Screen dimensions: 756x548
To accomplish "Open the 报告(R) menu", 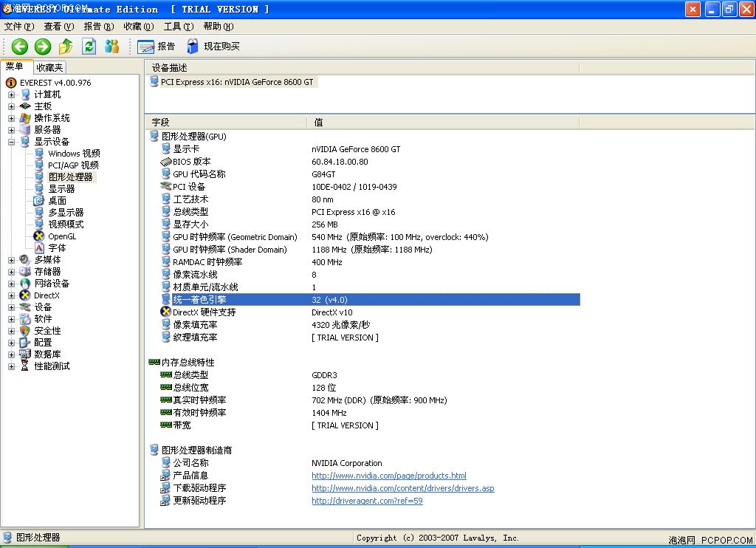I will (99, 27).
